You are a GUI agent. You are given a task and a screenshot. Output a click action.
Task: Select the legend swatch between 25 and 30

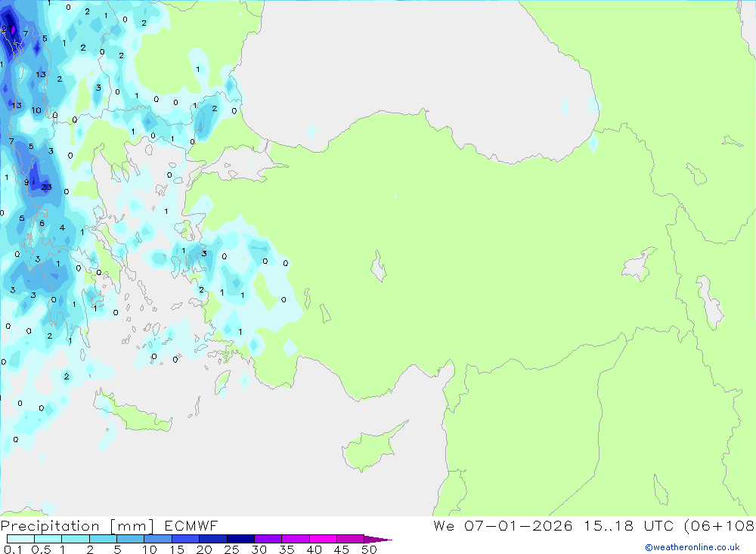pos(240,539)
